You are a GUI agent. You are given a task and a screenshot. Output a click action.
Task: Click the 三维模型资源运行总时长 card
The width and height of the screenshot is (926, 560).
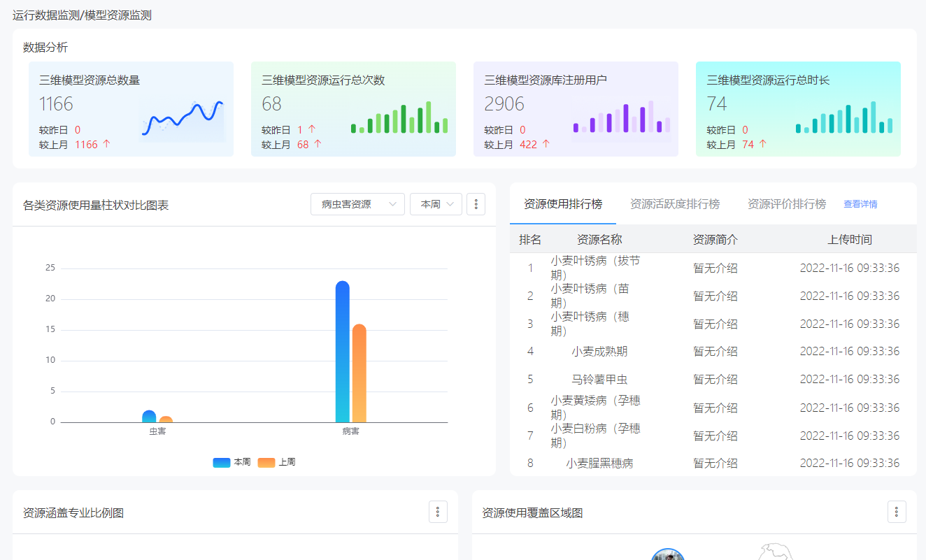click(x=798, y=109)
